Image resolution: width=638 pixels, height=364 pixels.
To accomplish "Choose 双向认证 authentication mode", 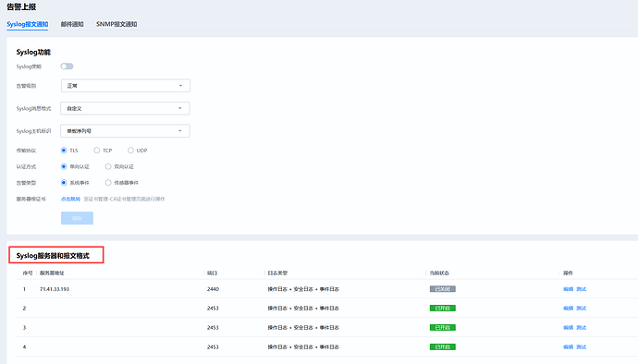I will (x=108, y=166).
